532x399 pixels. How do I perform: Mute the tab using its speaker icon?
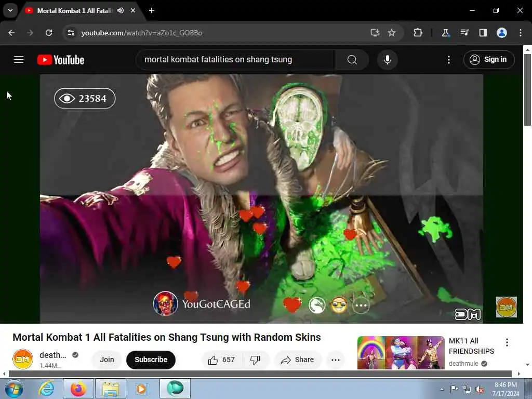121,10
